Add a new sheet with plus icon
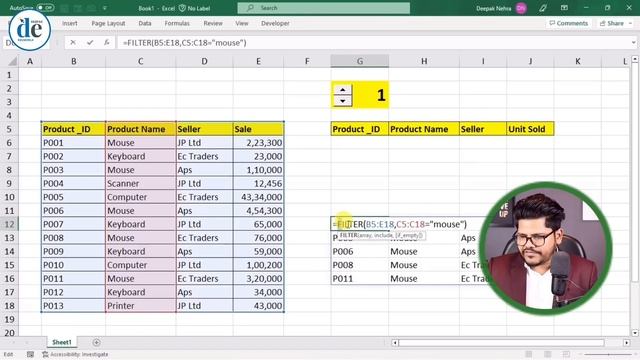The width and height of the screenshot is (640, 360). (96, 342)
